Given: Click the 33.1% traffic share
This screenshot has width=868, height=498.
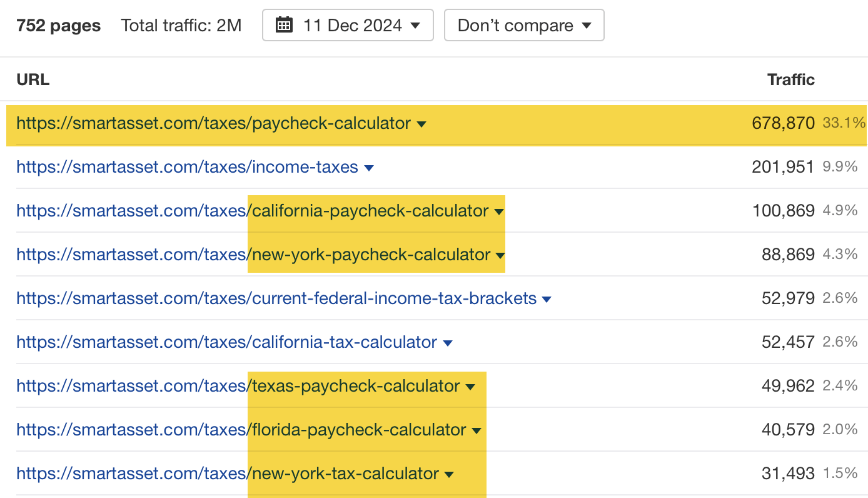Looking at the screenshot, I should click(x=844, y=123).
